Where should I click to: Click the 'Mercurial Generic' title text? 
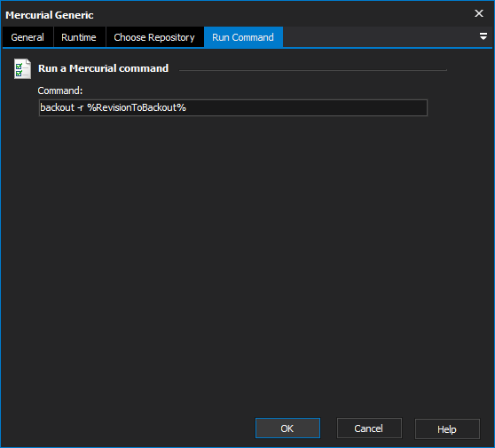(x=50, y=15)
